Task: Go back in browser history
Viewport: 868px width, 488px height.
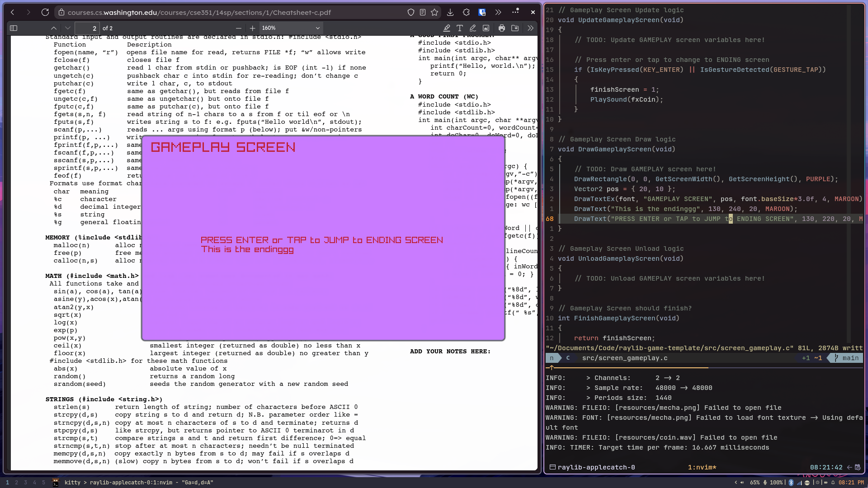Action: (13, 12)
